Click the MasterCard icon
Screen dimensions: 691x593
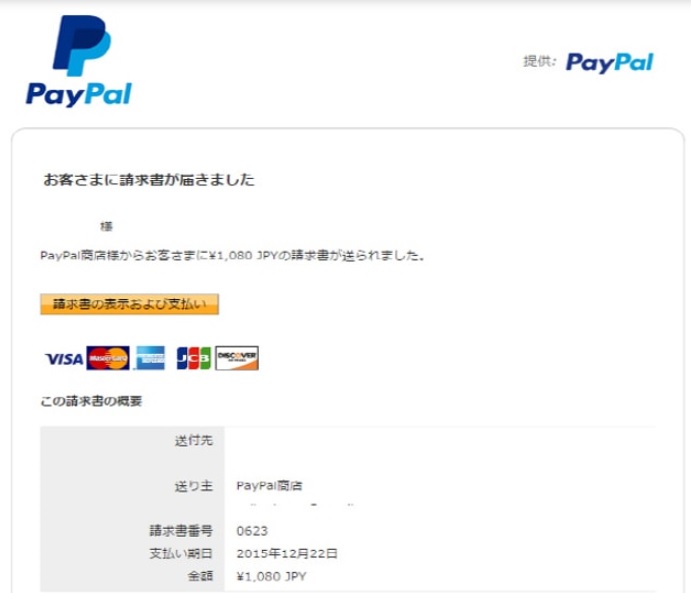108,358
